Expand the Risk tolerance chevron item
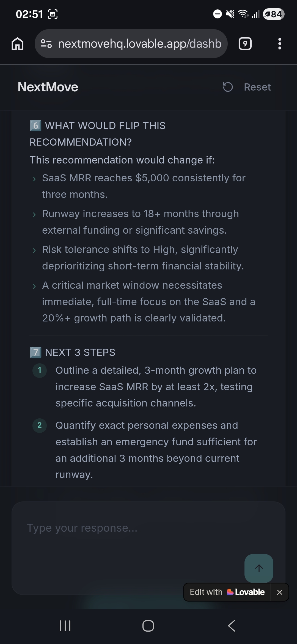 [x=34, y=250]
